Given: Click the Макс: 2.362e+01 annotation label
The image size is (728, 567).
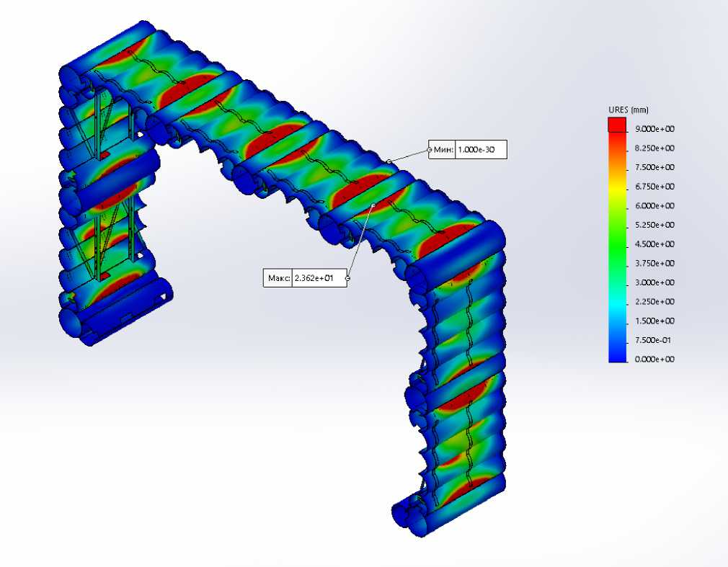Looking at the screenshot, I should (x=305, y=278).
